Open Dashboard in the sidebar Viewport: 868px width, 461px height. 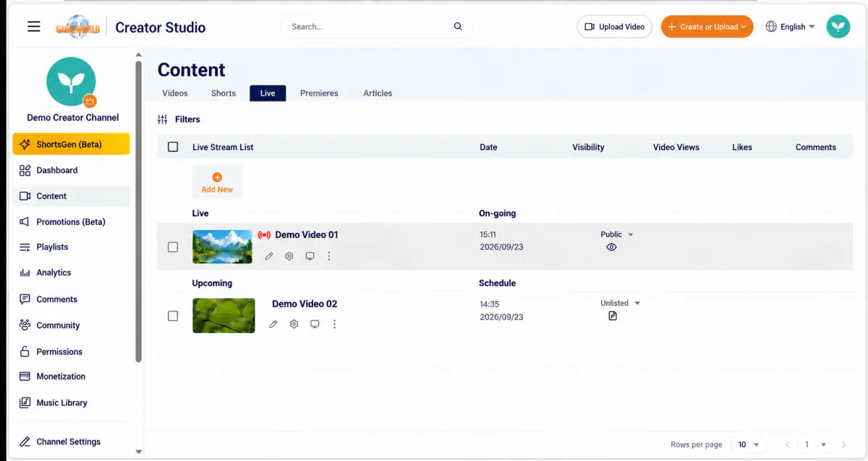point(71,170)
